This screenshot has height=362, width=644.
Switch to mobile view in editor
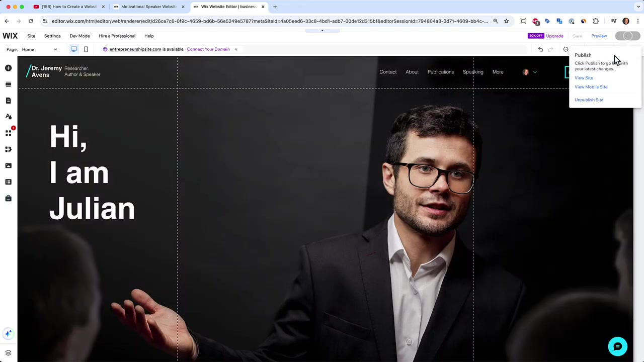click(86, 49)
